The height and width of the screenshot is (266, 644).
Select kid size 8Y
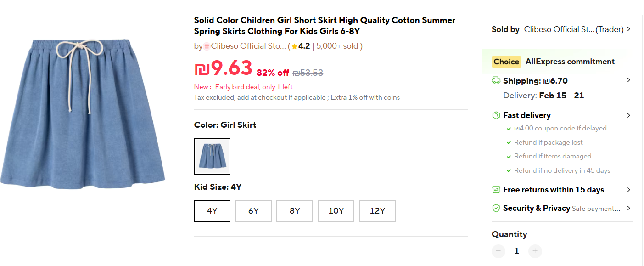click(295, 211)
